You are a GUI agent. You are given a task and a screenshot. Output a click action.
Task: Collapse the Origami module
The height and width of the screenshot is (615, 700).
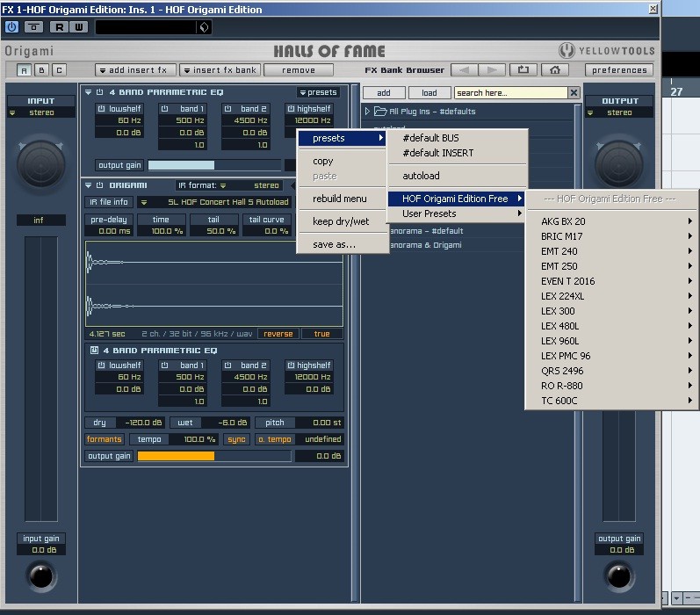click(88, 184)
